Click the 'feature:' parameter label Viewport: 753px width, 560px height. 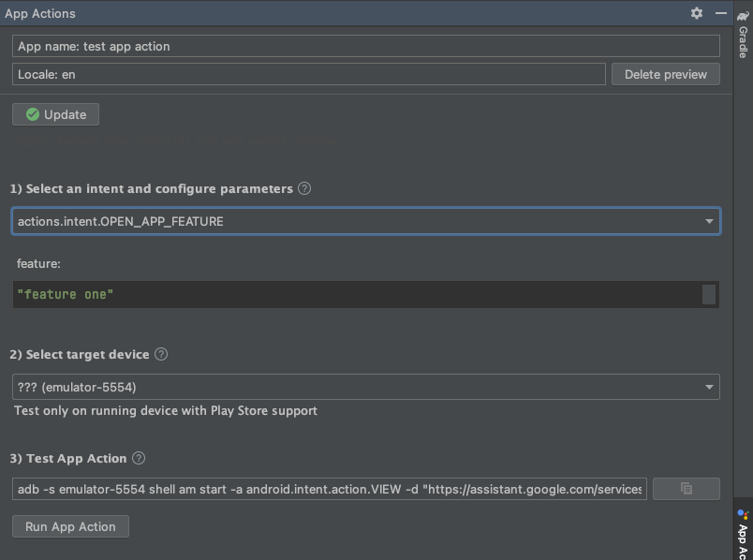38,264
